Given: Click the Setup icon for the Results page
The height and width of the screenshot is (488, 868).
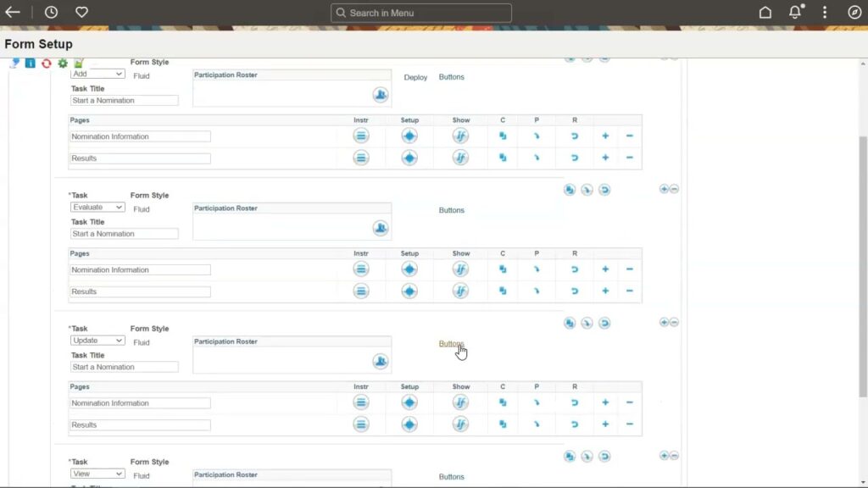Looking at the screenshot, I should click(x=409, y=158).
